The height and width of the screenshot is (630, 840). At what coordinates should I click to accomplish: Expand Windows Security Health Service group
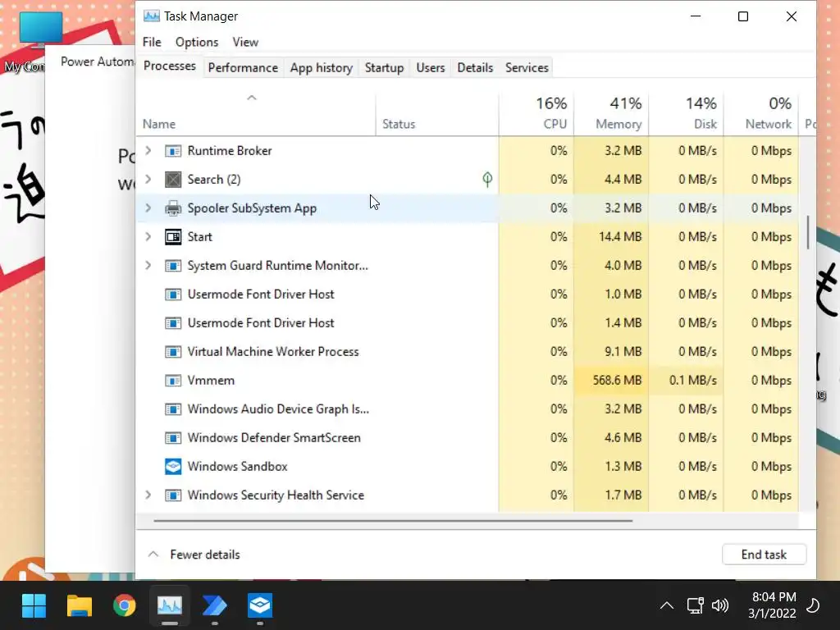click(x=148, y=495)
